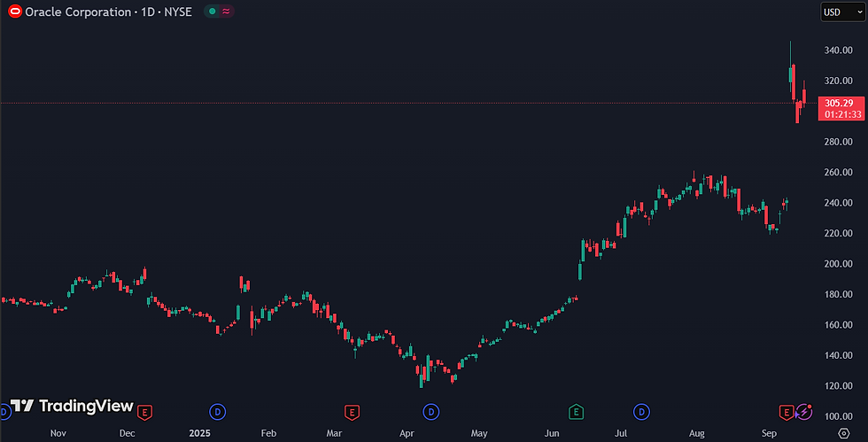Click the Sep label on time axis
Screen dimensions: 868x442
tap(770, 433)
